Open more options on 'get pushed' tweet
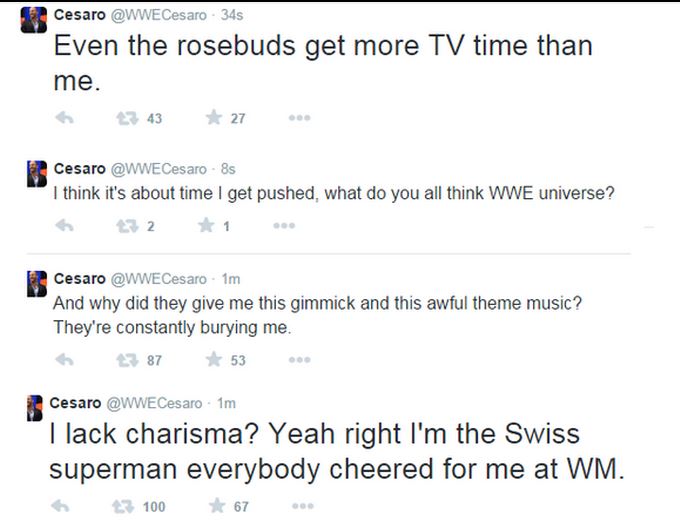 (x=283, y=226)
